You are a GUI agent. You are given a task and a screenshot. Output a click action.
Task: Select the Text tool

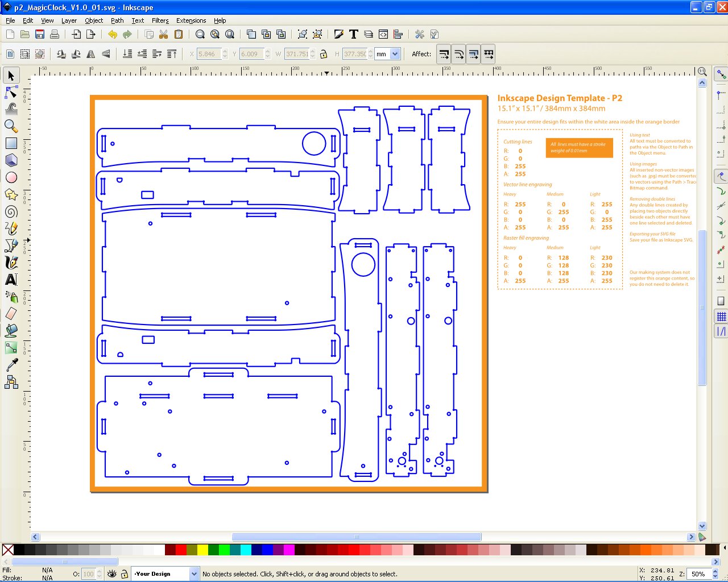click(x=10, y=279)
